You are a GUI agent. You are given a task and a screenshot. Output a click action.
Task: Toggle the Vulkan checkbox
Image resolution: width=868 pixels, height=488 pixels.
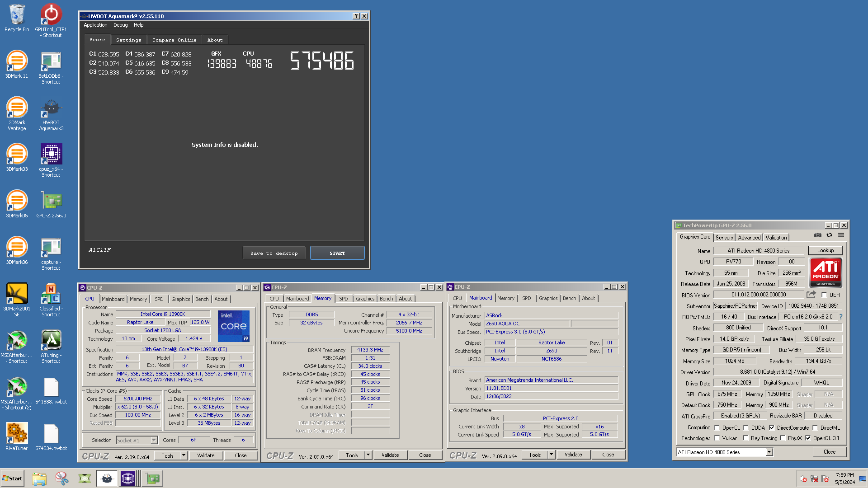pyautogui.click(x=717, y=438)
